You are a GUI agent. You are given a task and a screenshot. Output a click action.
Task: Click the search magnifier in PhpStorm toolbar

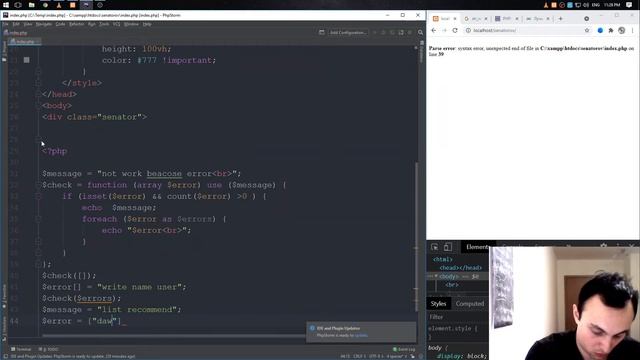420,32
